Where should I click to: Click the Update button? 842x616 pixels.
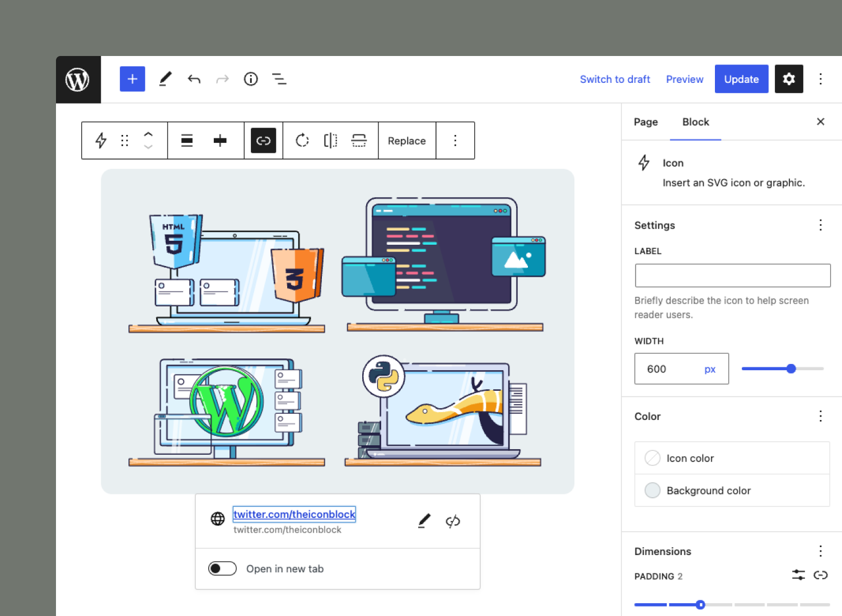[741, 79]
